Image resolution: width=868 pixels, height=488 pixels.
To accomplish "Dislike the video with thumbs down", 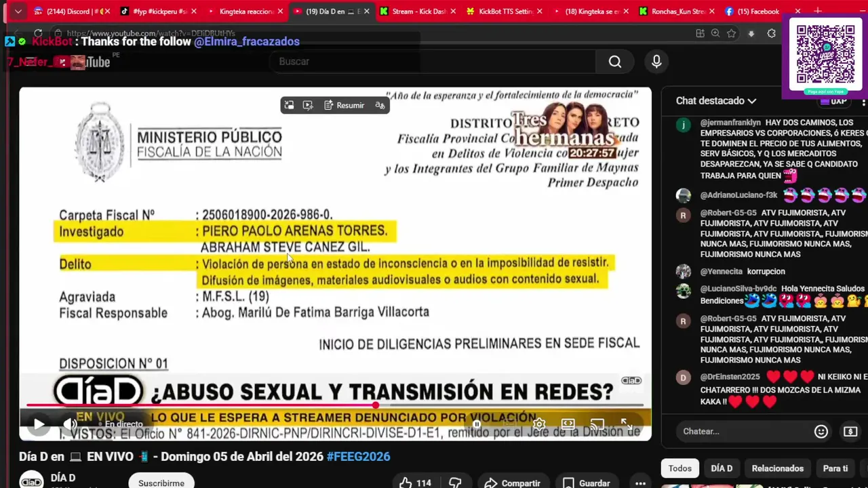I will point(456,483).
